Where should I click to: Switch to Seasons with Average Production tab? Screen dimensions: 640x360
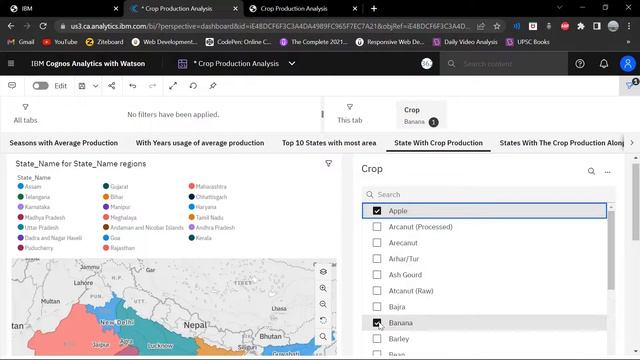pos(64,143)
